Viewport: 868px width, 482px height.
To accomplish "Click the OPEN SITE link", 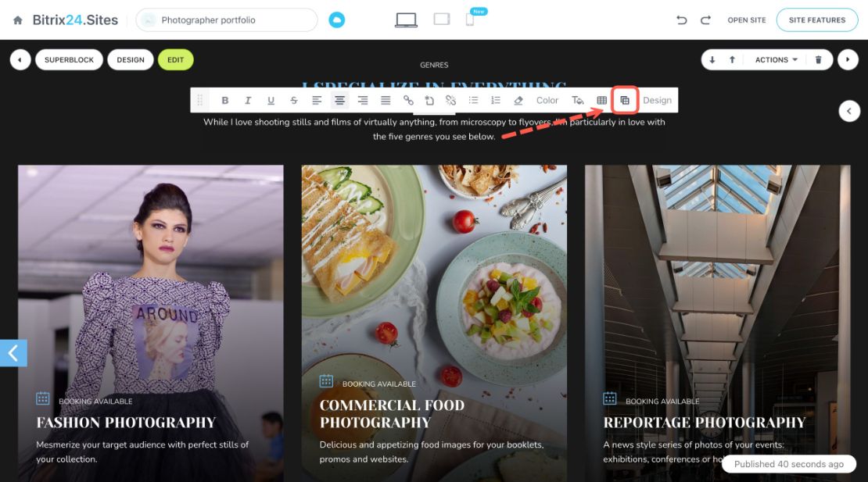I will 746,20.
